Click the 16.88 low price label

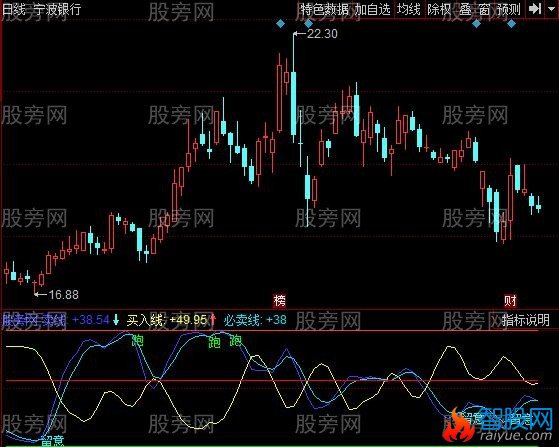click(63, 294)
